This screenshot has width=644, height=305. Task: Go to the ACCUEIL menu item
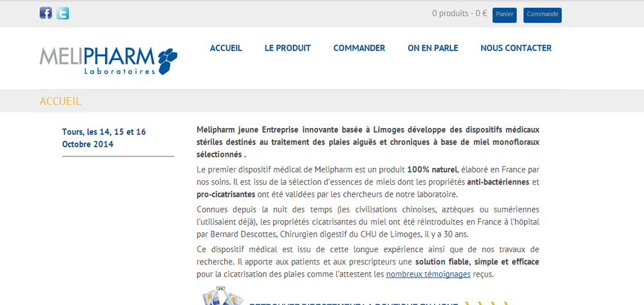226,48
